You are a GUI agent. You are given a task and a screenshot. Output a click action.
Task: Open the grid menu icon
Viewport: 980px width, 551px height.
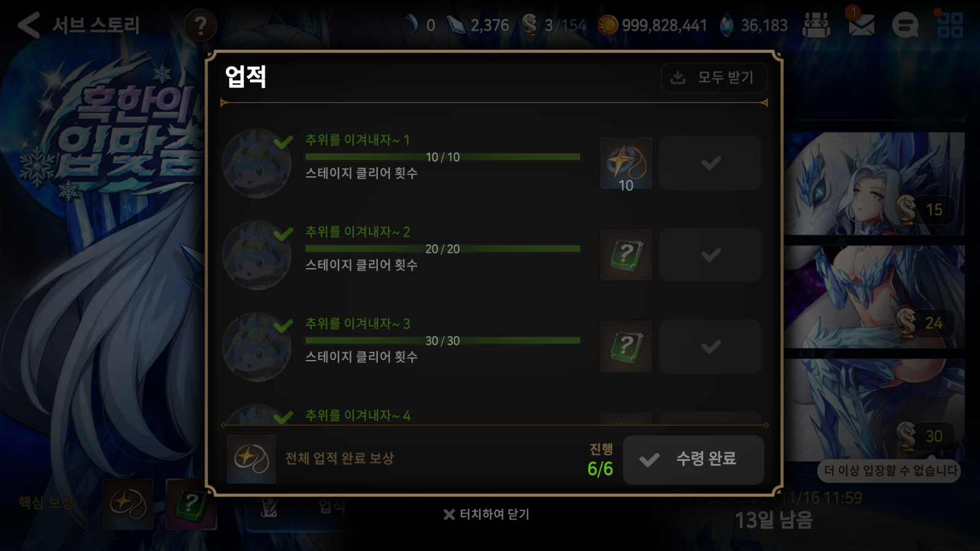click(x=950, y=25)
